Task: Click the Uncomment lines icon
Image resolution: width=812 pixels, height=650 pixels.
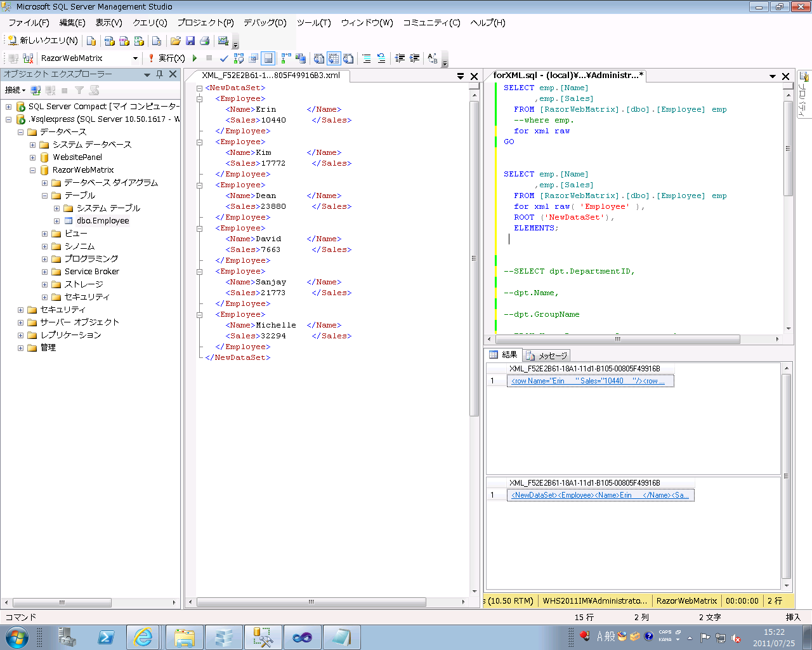Action: (381, 58)
